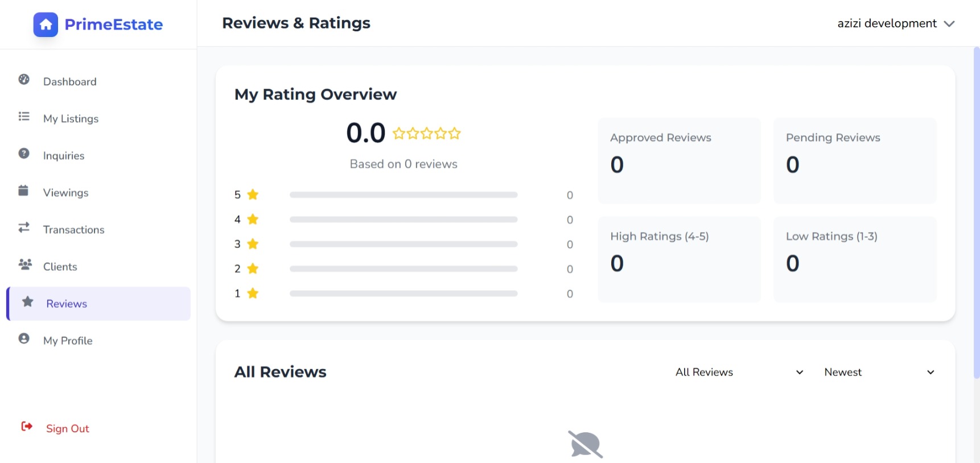Open the All Reviews filter dropdown
This screenshot has height=463, width=980.
point(739,372)
